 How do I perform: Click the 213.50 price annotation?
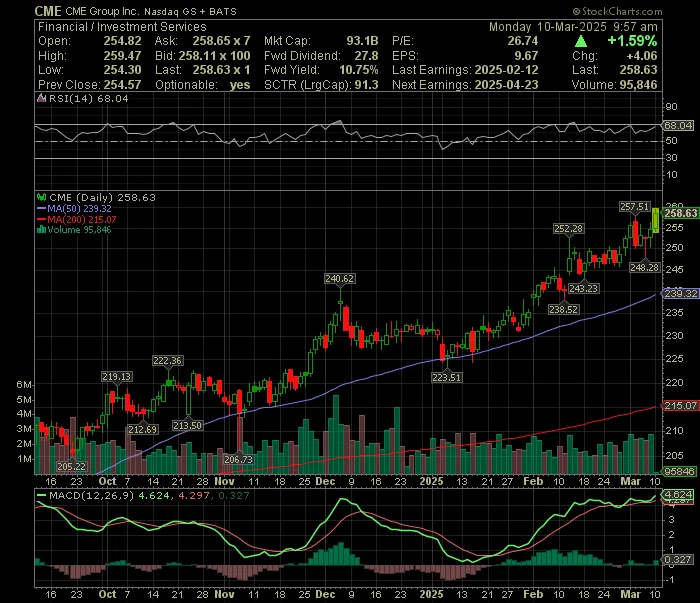pos(188,425)
